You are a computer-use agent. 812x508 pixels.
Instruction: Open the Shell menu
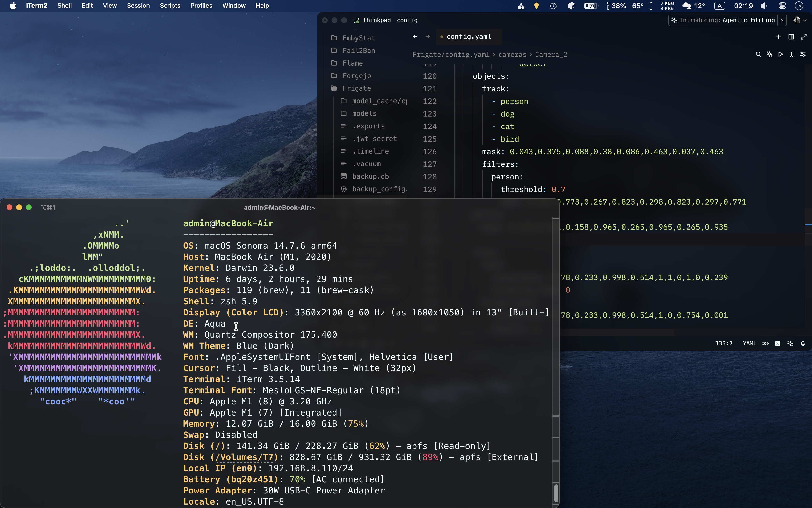(65, 6)
